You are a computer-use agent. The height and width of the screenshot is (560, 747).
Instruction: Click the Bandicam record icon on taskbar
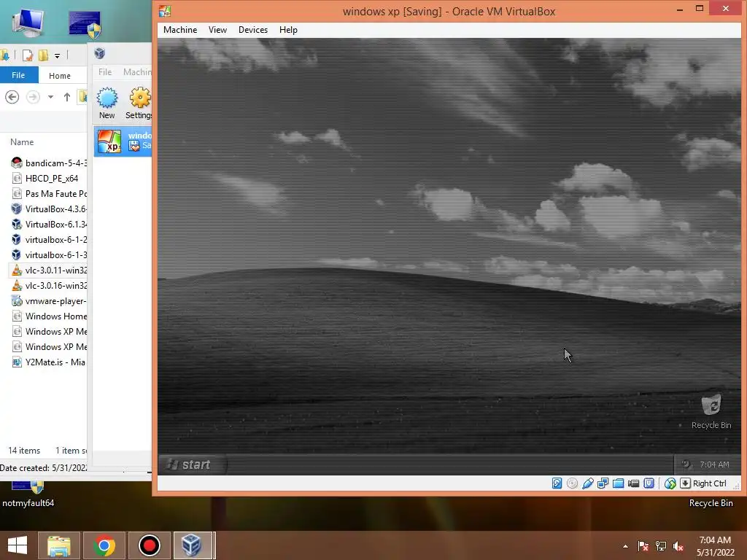click(x=149, y=545)
